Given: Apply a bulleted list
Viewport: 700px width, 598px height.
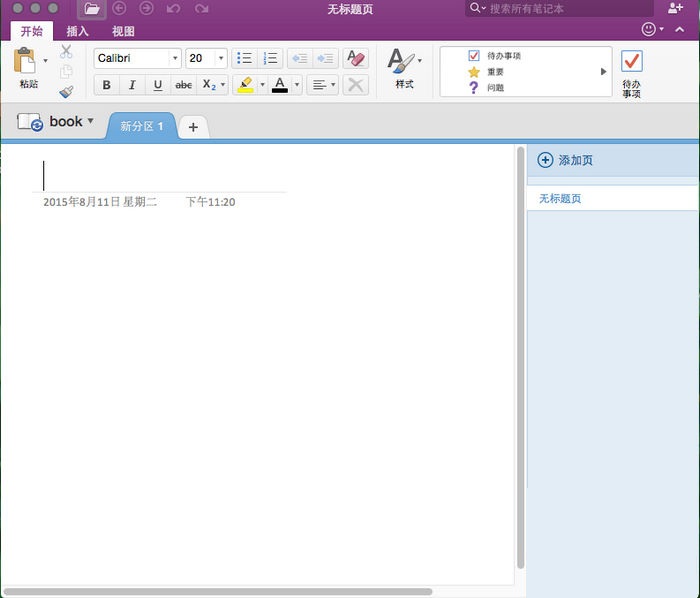Looking at the screenshot, I should click(x=244, y=58).
